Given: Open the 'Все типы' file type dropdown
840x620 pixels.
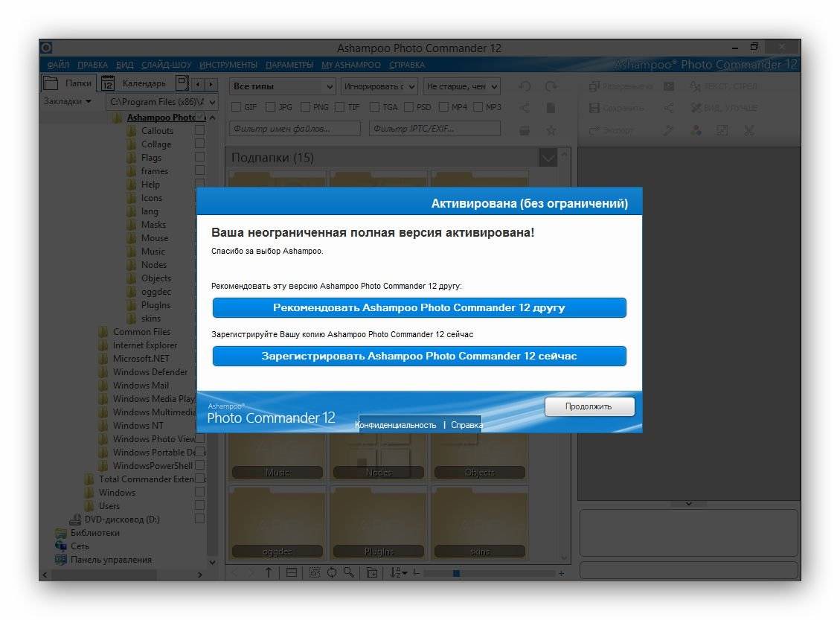Looking at the screenshot, I should tap(282, 86).
